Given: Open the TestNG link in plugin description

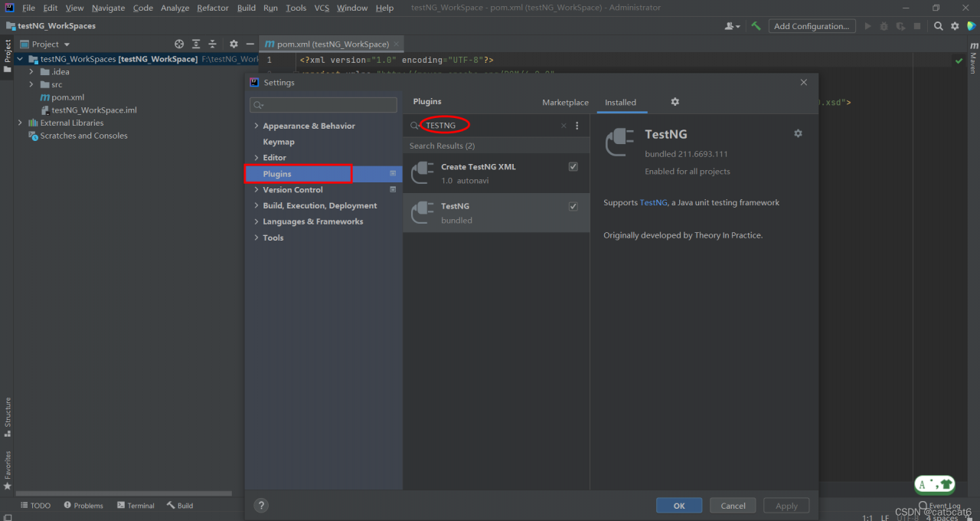Looking at the screenshot, I should (653, 203).
